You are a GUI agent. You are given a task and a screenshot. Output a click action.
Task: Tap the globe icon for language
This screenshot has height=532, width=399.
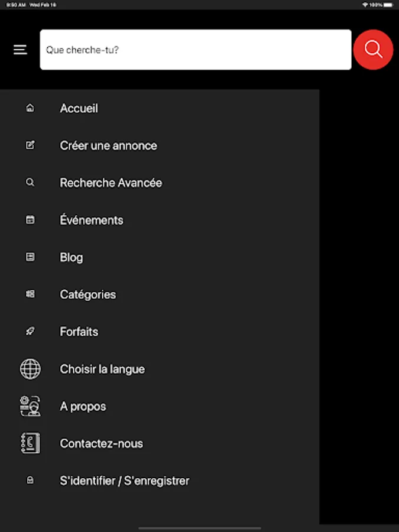coord(30,369)
